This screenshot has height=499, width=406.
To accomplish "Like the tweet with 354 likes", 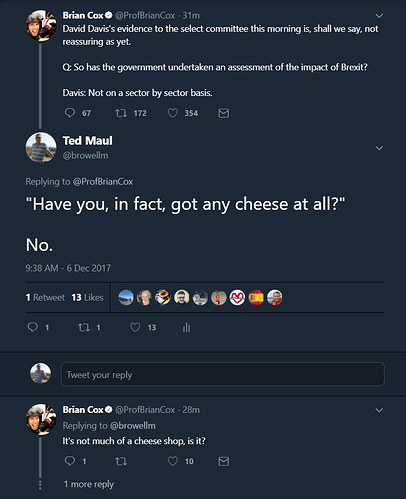I will tap(173, 113).
